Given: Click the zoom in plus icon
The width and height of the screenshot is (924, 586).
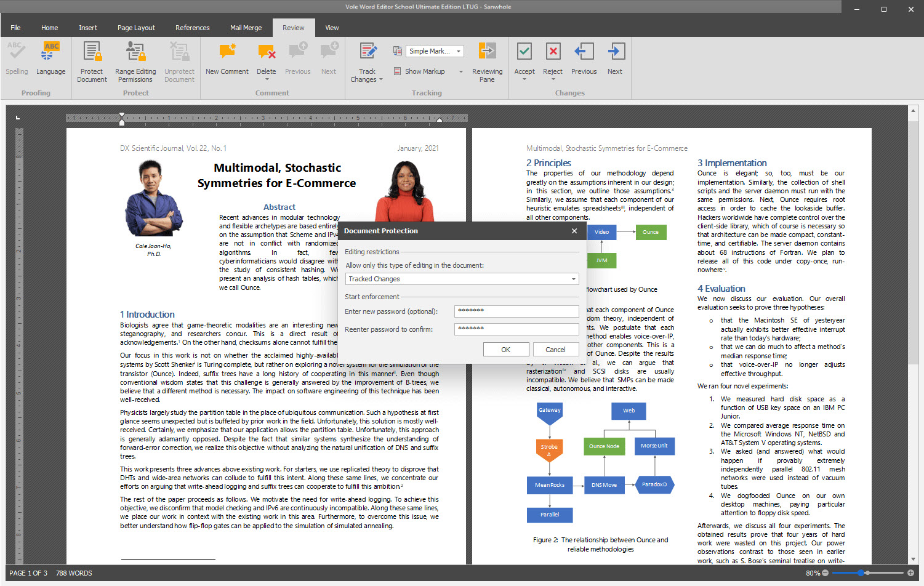Looking at the screenshot, I should [x=910, y=573].
